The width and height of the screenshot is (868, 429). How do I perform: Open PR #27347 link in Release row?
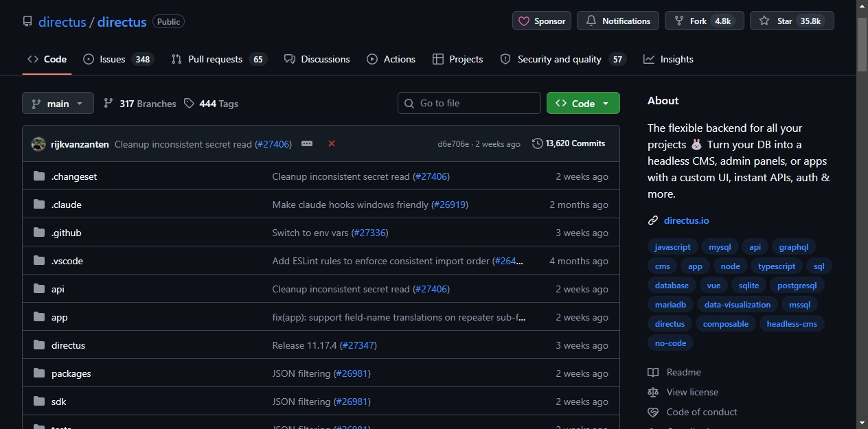pyautogui.click(x=358, y=345)
